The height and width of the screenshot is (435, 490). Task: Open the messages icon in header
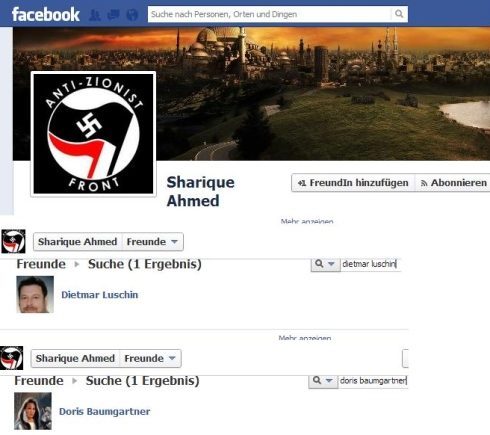[x=114, y=15]
